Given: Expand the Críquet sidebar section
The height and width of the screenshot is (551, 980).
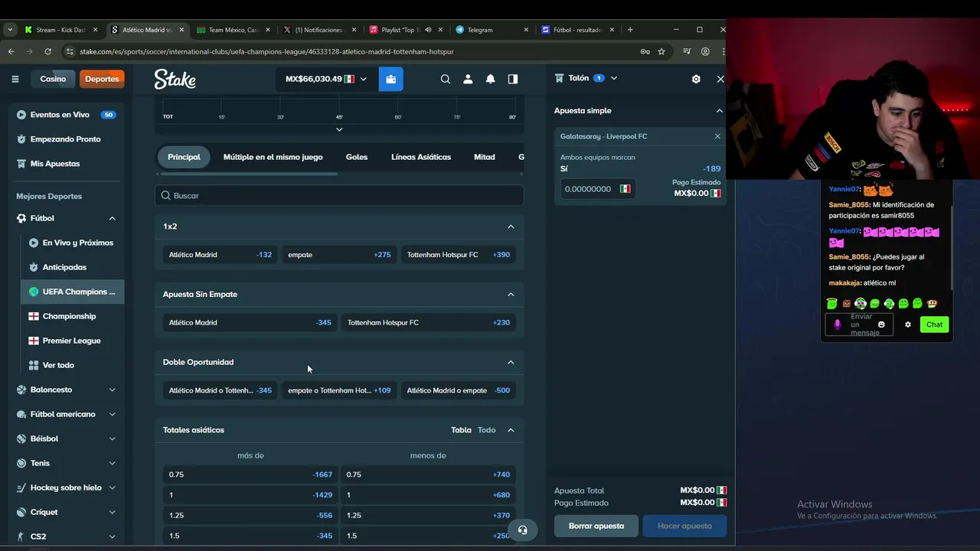Looking at the screenshot, I should 112,512.
